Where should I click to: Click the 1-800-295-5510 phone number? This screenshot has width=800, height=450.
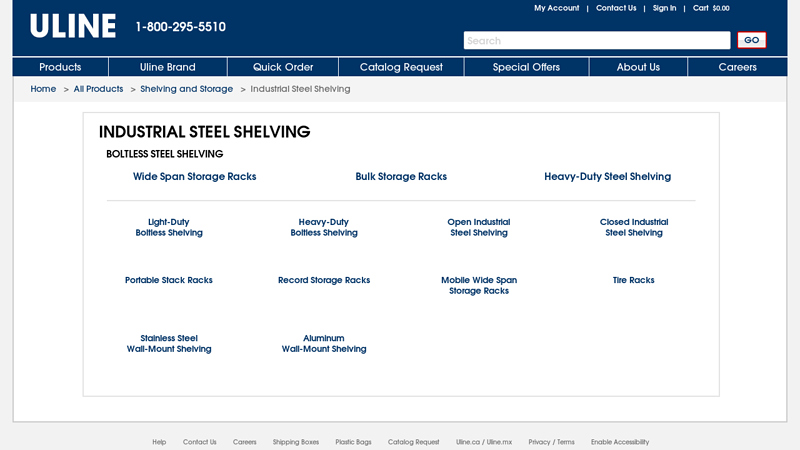pyautogui.click(x=181, y=27)
